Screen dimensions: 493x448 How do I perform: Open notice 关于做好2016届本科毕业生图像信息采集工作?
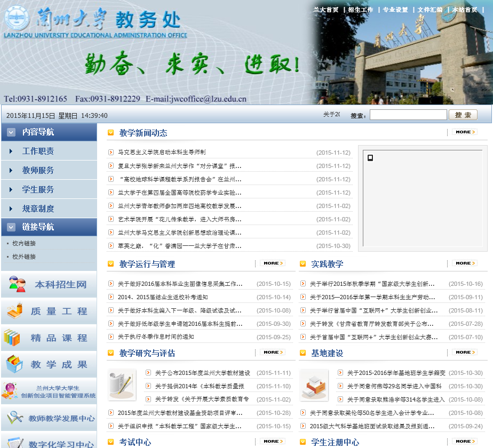click(x=180, y=284)
